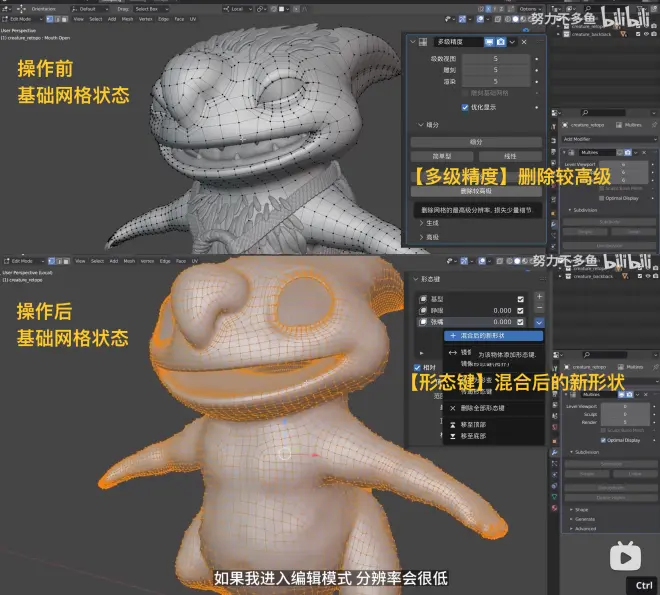The height and width of the screenshot is (595, 660).
Task: Open the Vertex menu in the 操作前 viewport header
Action: 145,19
